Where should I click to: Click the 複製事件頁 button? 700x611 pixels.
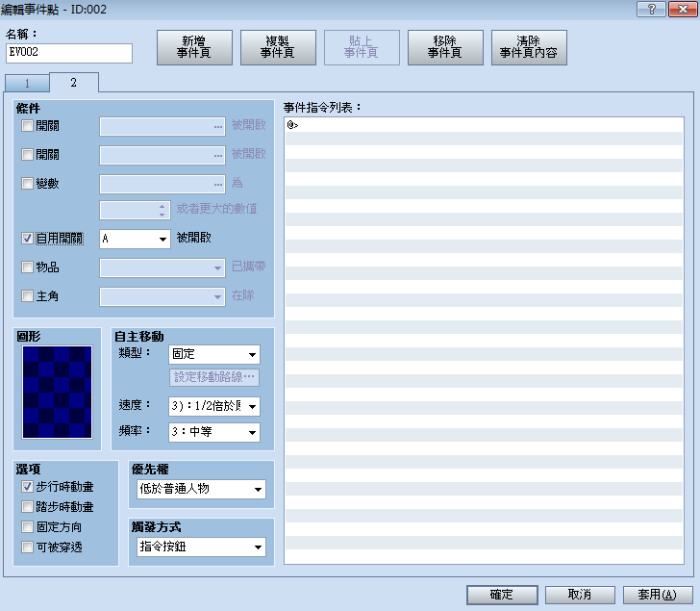click(x=278, y=47)
